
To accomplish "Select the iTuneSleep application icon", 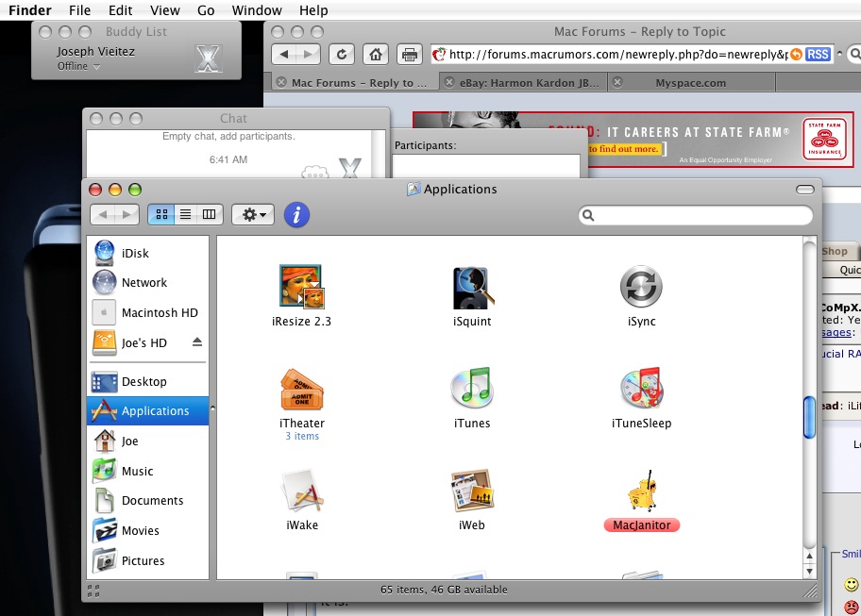I will 641,388.
